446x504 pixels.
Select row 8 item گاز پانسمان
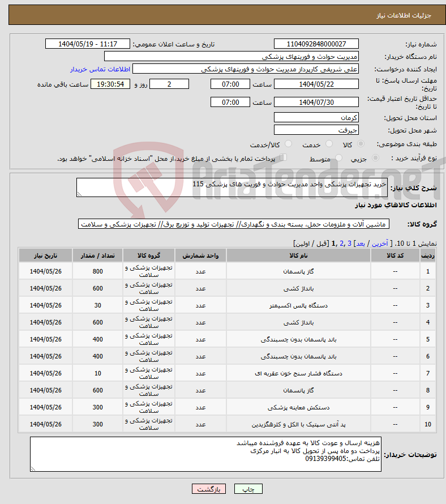coord(298,391)
